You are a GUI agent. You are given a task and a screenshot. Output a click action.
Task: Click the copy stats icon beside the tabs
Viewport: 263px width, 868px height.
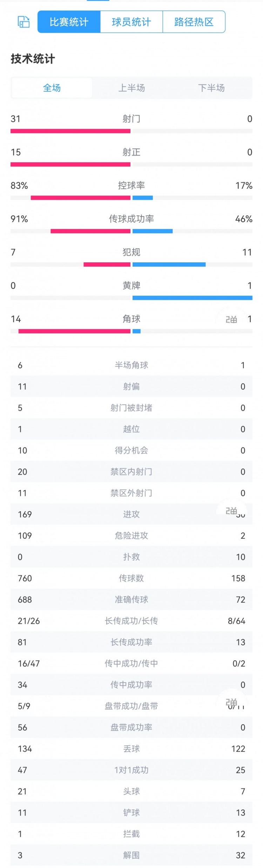(23, 21)
